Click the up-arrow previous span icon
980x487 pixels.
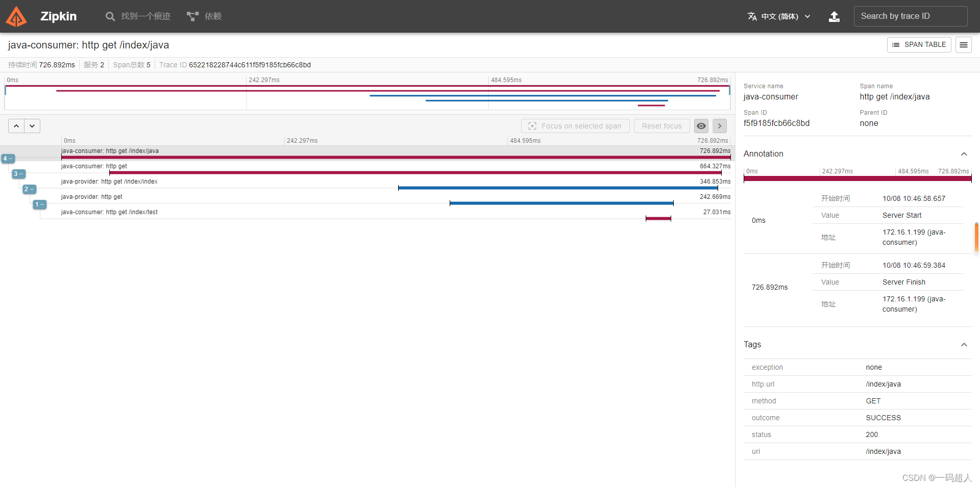tap(16, 125)
